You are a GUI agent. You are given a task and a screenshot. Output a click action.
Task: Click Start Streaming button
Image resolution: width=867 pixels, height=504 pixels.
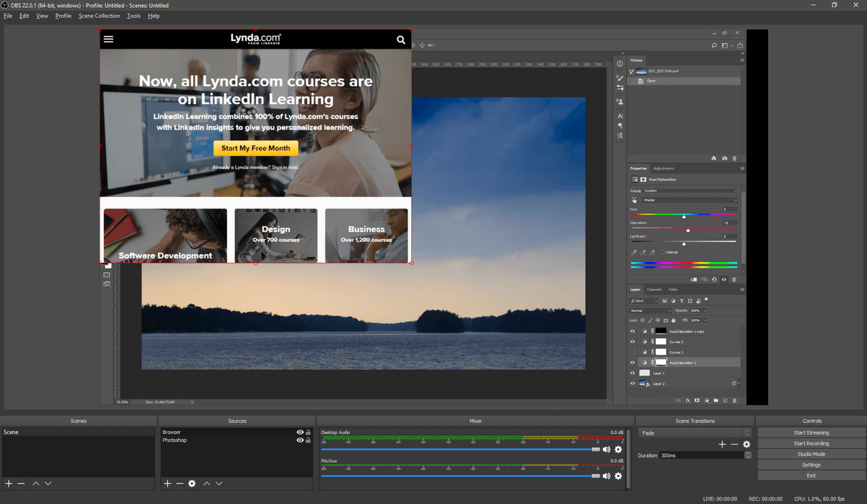click(811, 433)
